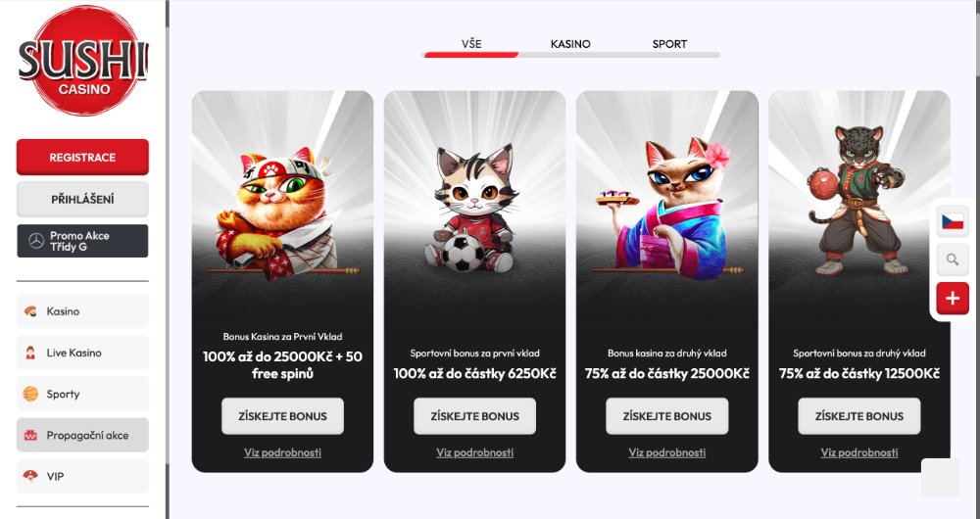Image resolution: width=980 pixels, height=519 pixels.
Task: Open Kasino from the sidebar menu
Action: 82,311
